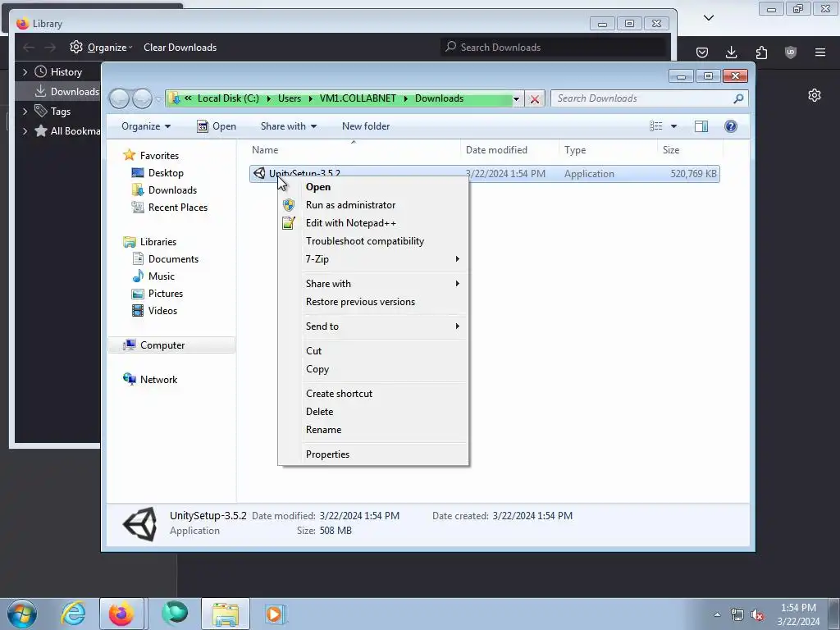Click the Library Search Downloads box

[554, 47]
